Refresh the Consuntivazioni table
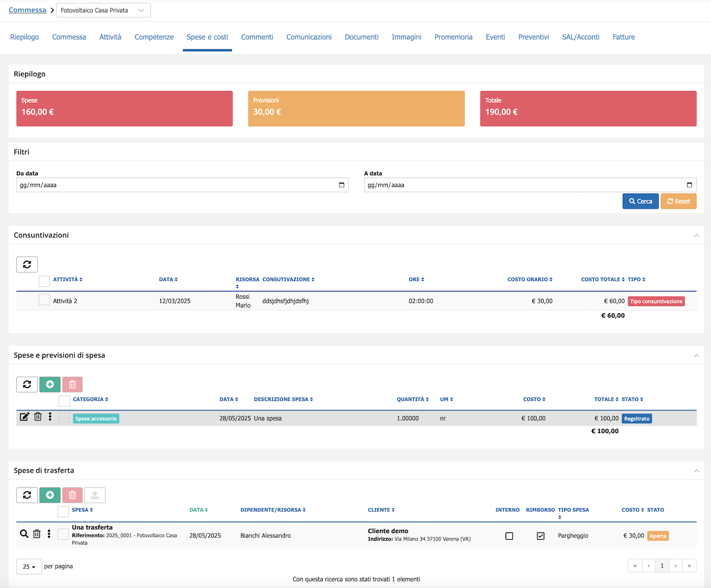This screenshot has width=711, height=588. click(x=27, y=264)
